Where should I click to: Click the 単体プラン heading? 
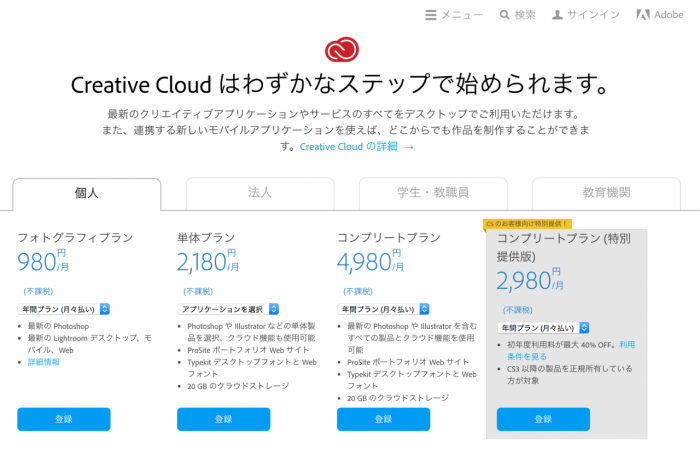pyautogui.click(x=206, y=238)
